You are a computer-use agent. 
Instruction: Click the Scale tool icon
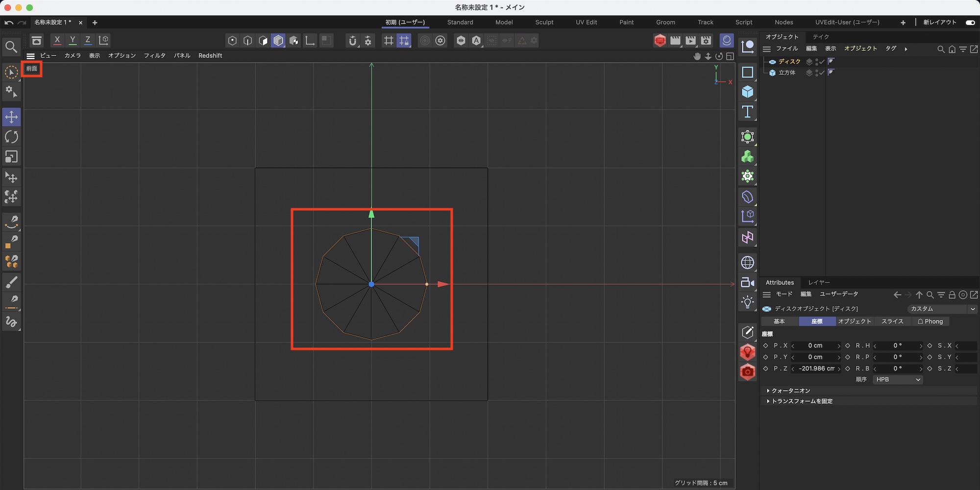(x=11, y=157)
